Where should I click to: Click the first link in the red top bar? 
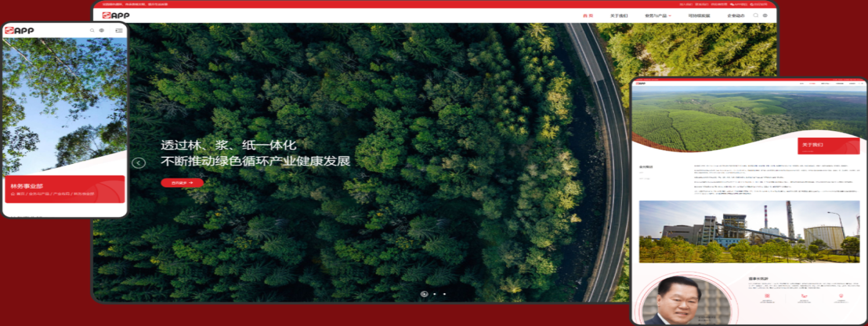[x=686, y=4]
